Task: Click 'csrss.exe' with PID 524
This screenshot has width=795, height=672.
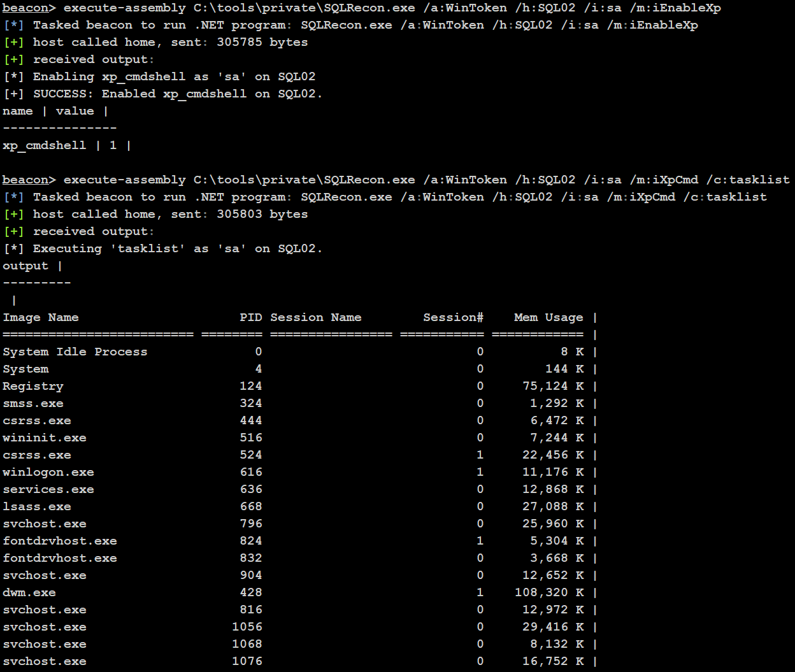Action: pyautogui.click(x=37, y=455)
